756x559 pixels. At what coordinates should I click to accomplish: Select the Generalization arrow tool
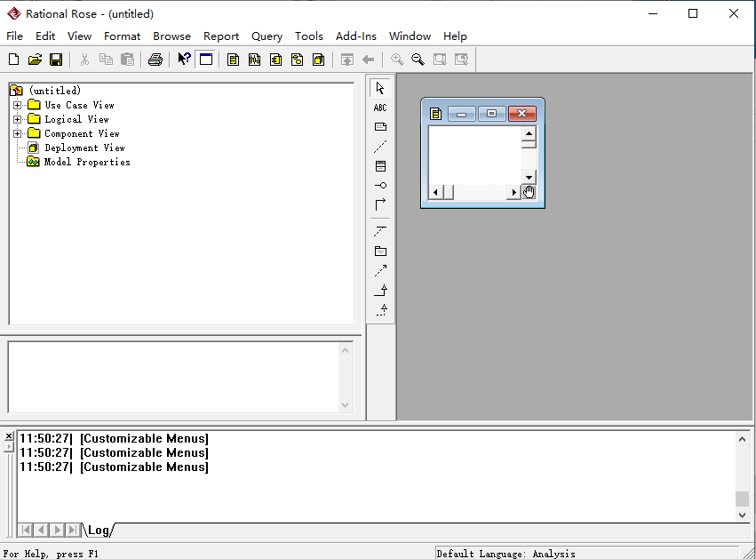380,290
